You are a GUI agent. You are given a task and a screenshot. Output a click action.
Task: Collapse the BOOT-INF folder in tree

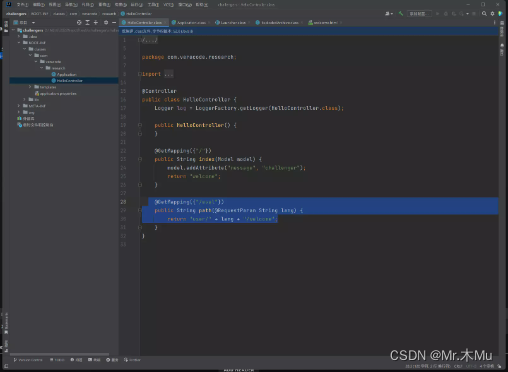[x=19, y=43]
